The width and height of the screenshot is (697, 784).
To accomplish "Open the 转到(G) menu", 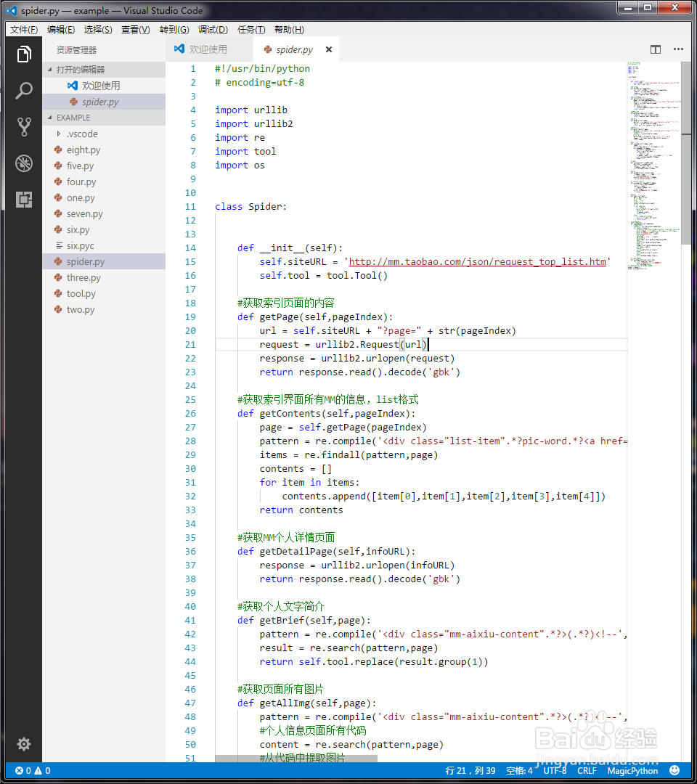I will coord(174,30).
